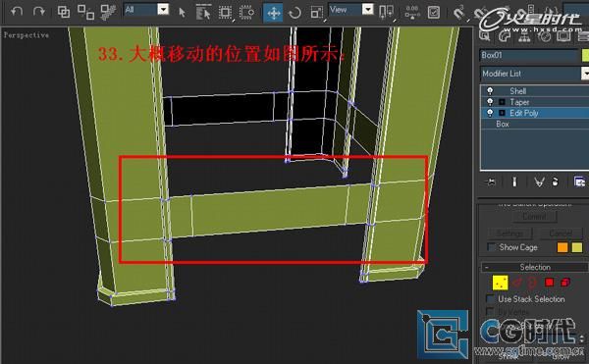Expand Edit Poly sub-object tree
This screenshot has width=589, height=364.
pyautogui.click(x=502, y=113)
